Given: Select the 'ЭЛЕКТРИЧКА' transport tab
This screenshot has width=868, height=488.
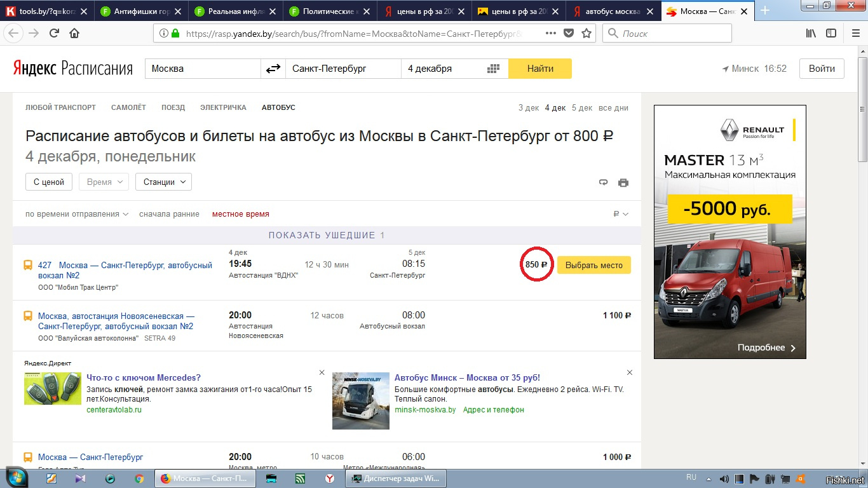Looking at the screenshot, I should tap(223, 108).
